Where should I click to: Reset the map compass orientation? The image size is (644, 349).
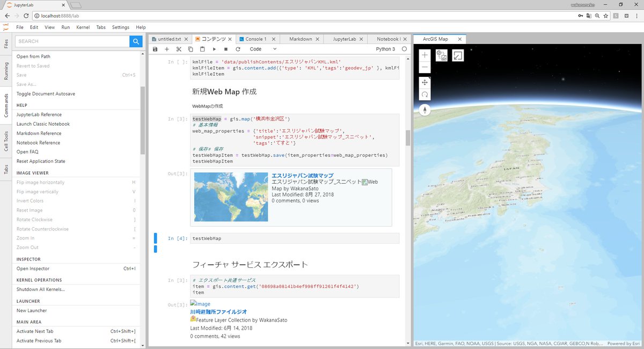click(425, 110)
